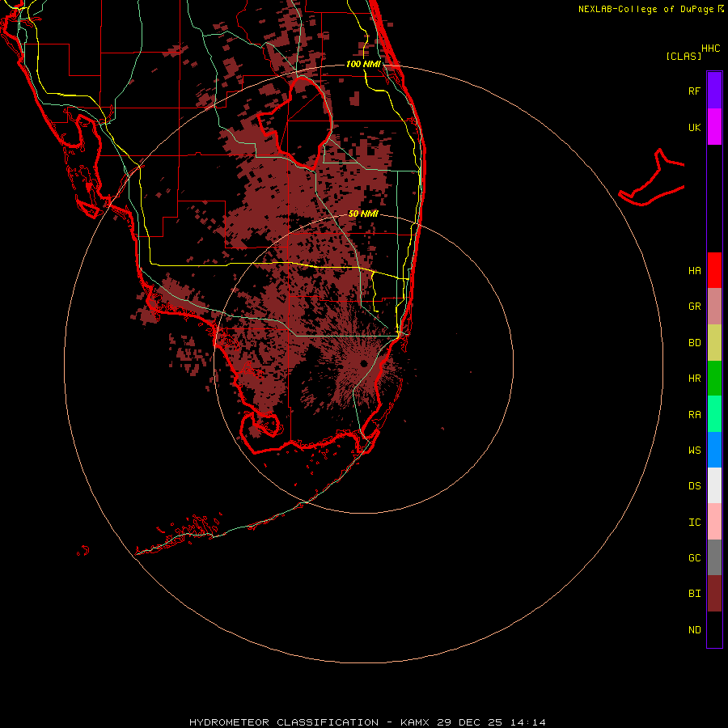
Task: Click the NEXLAB-College of DuPage credit text
Action: click(x=646, y=9)
